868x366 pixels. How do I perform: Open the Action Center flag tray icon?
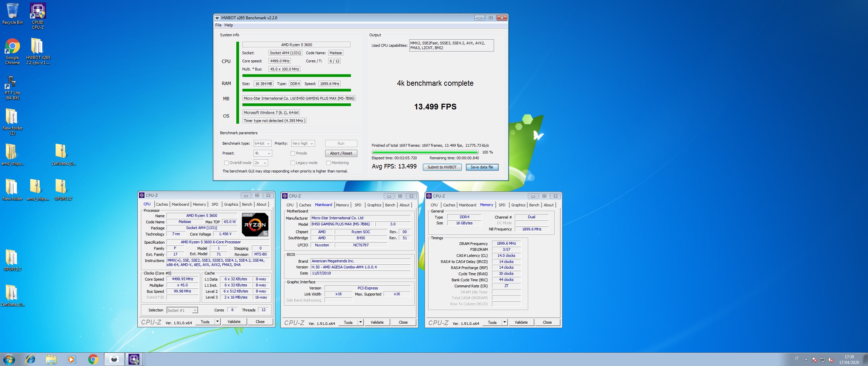(814, 360)
